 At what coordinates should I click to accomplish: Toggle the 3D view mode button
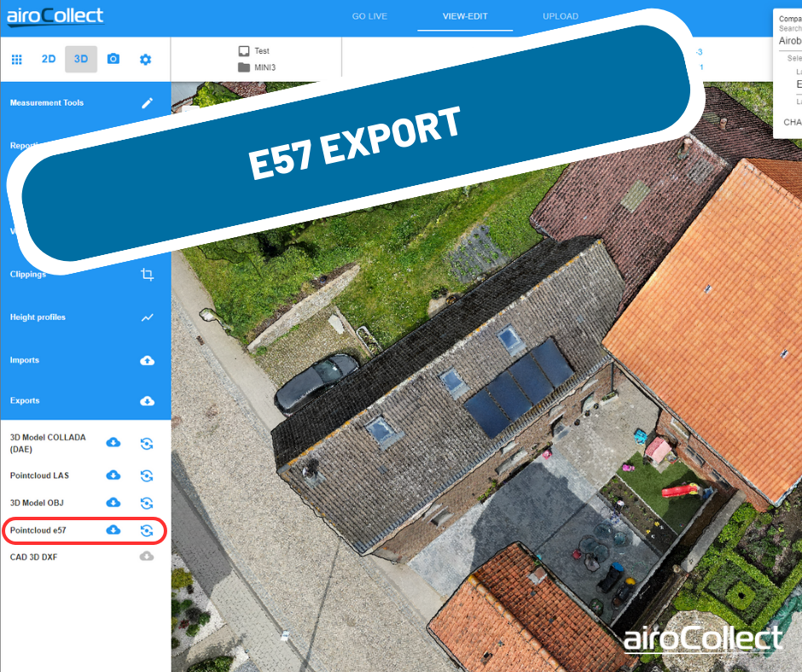81,60
